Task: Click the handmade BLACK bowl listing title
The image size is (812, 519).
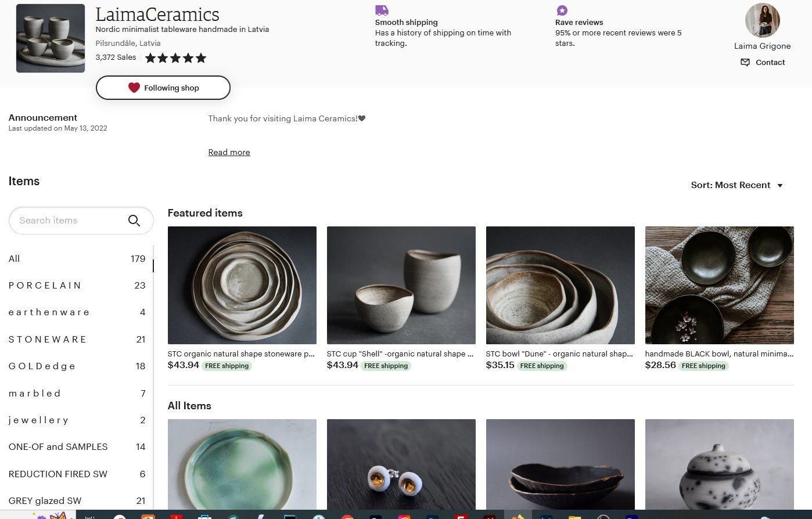Action: click(x=719, y=354)
